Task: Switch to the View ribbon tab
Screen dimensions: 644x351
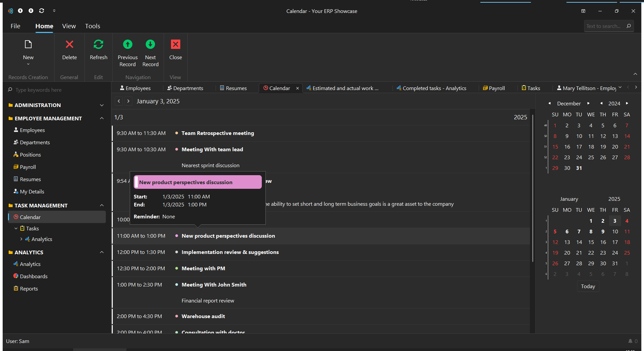Action: pyautogui.click(x=69, y=26)
